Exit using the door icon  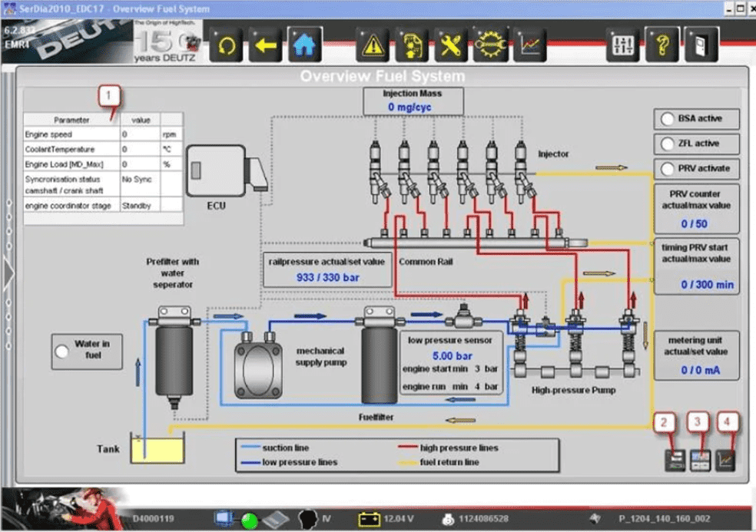(701, 45)
